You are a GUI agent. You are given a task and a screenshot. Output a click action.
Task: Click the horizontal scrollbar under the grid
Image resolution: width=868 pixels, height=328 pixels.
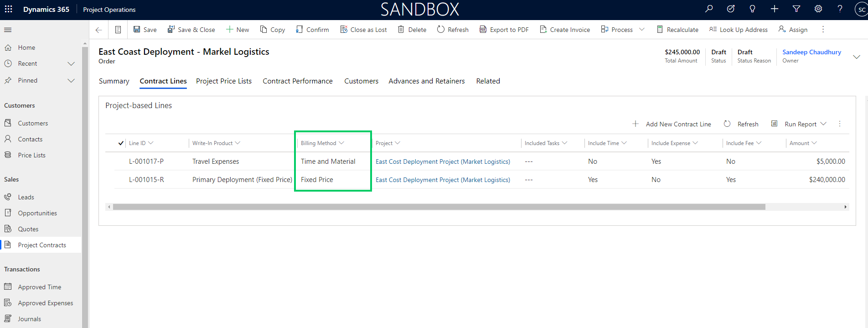(x=439, y=207)
